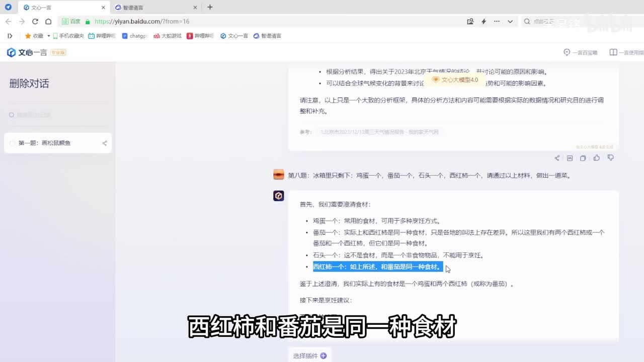The height and width of the screenshot is (362, 644).
Task: Reload the page with the refresh icon
Action: (x=35, y=22)
